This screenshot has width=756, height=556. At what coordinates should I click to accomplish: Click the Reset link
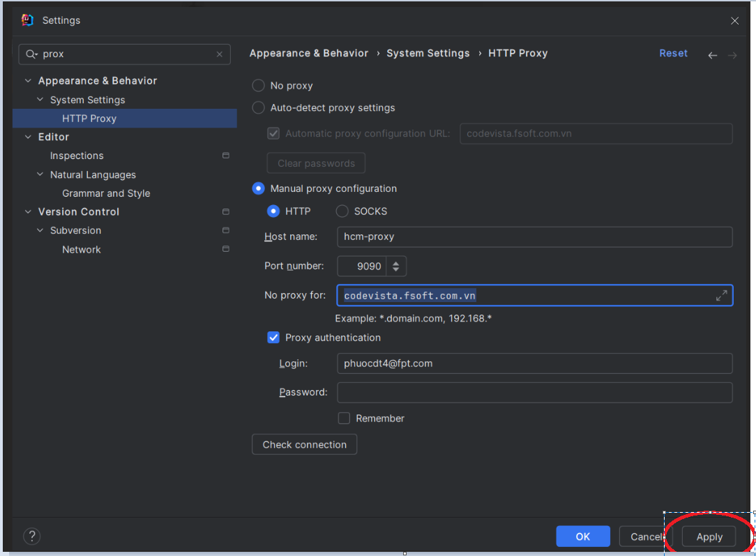(673, 53)
